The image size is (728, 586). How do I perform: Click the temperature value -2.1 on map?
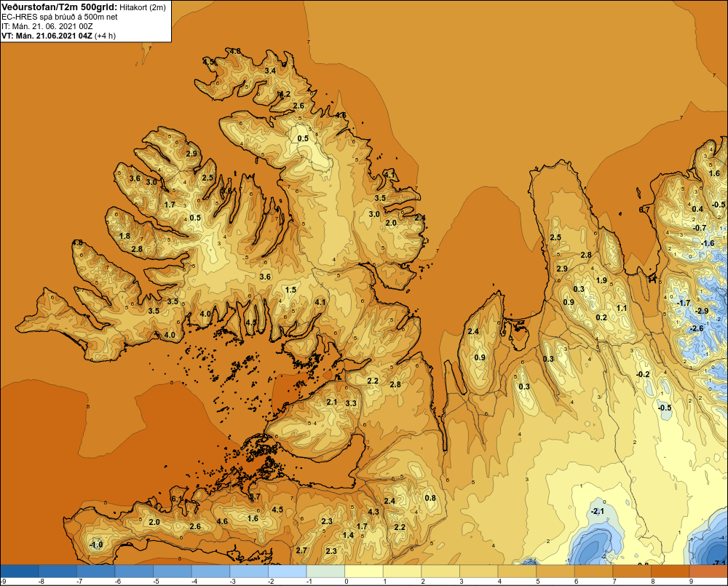coord(597,511)
